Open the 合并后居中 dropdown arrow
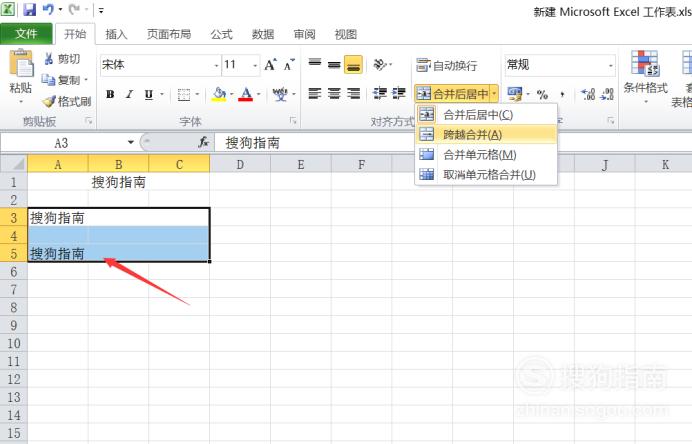This screenshot has width=692, height=444. point(494,94)
